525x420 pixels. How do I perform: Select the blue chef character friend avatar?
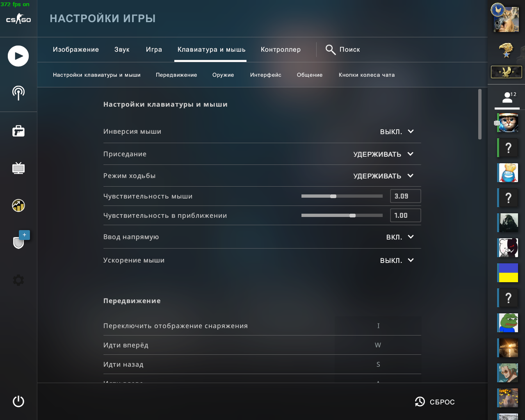(x=508, y=173)
